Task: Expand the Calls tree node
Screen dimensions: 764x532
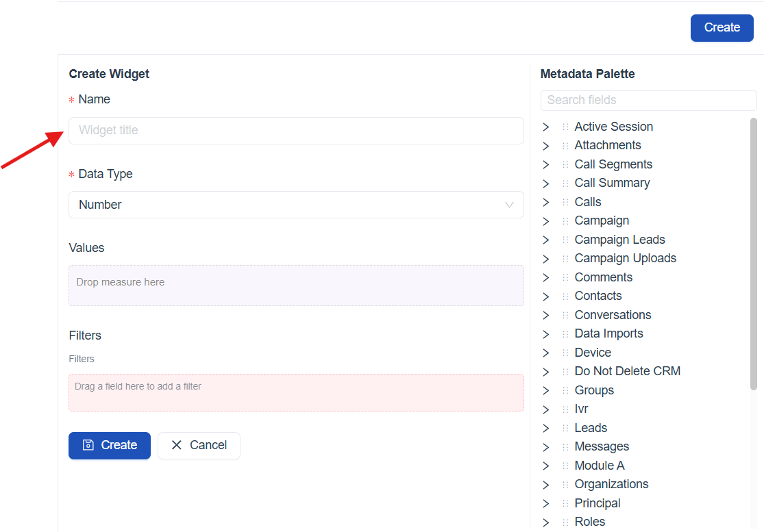Action: click(x=546, y=203)
